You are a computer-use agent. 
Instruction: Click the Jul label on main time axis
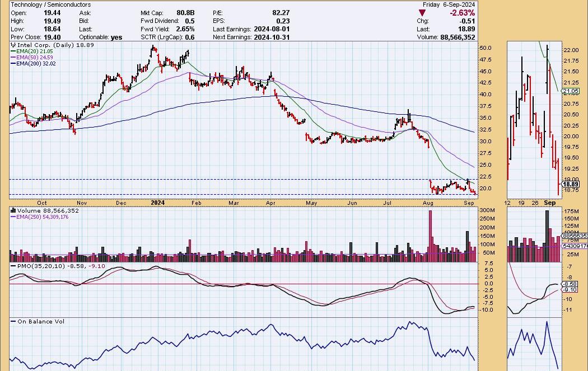click(x=388, y=203)
